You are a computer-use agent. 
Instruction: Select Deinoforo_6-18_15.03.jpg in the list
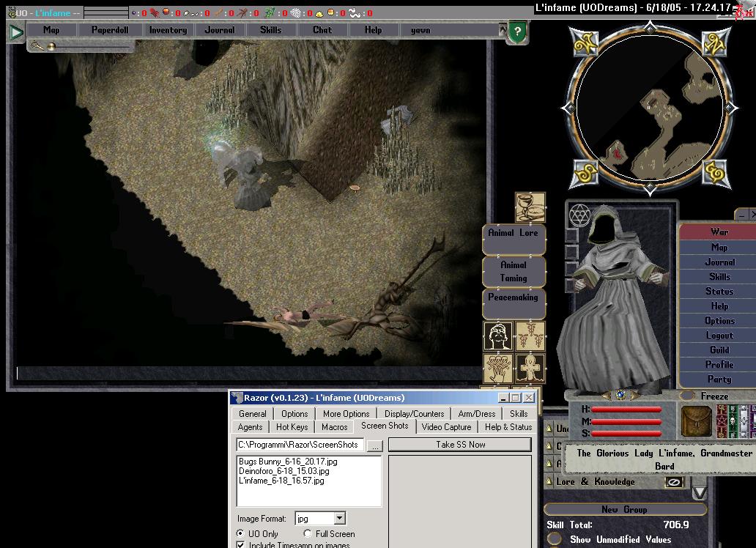[x=284, y=471]
